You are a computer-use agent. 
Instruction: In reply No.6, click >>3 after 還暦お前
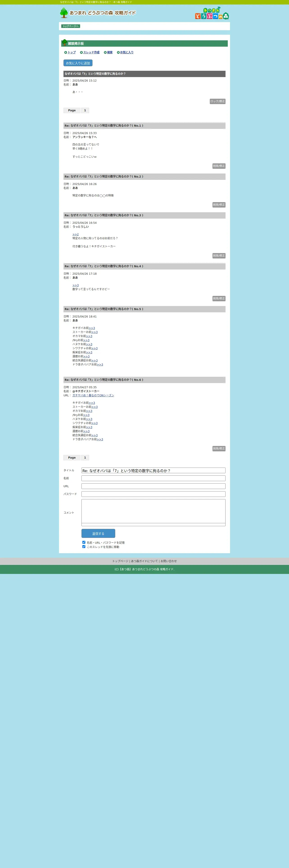[86, 431]
